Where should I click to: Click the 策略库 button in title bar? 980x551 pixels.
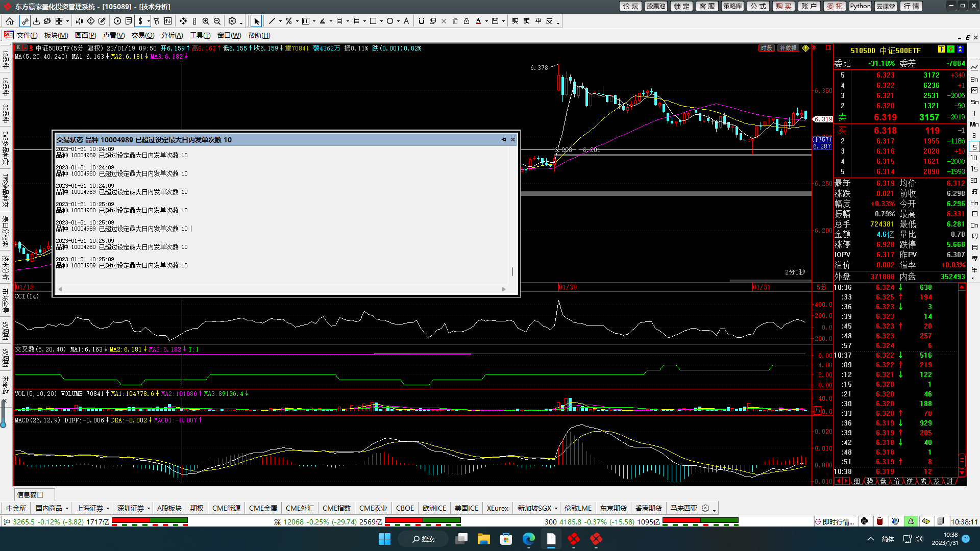[732, 6]
